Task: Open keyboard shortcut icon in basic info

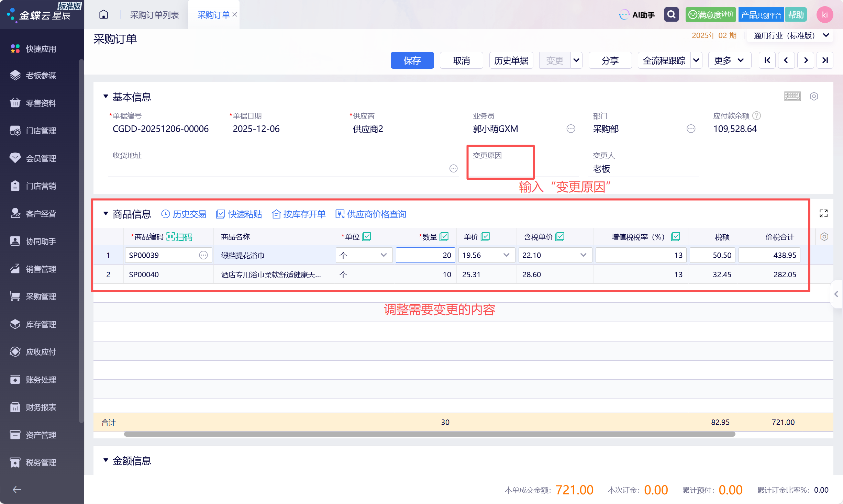Action: click(792, 97)
